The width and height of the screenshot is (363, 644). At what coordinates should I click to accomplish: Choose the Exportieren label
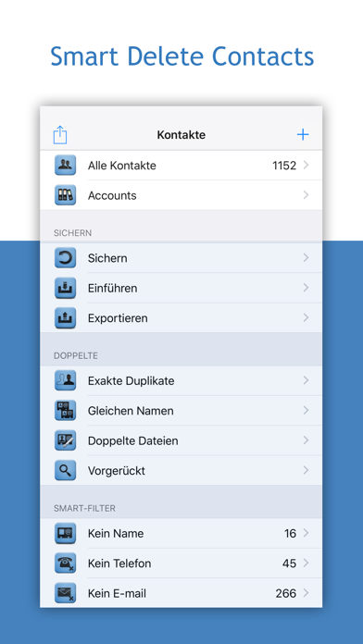tap(118, 318)
